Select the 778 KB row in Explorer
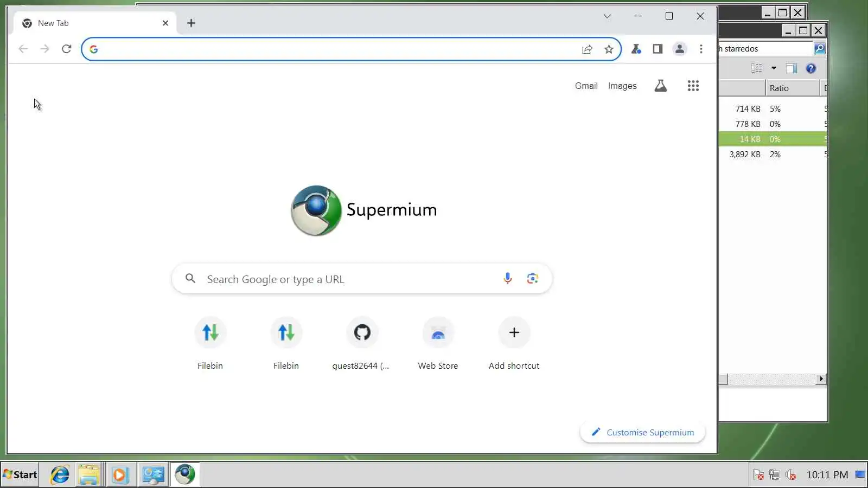Screen dimensions: 868x488 pyautogui.click(x=773, y=124)
